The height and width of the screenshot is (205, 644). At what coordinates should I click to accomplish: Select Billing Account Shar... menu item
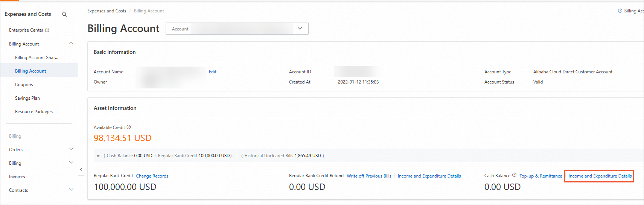coord(37,58)
